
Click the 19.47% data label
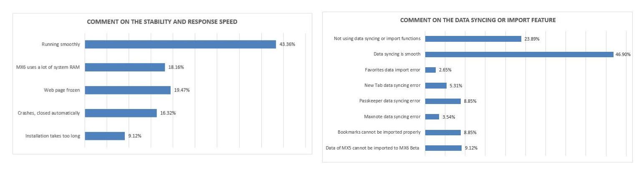click(x=182, y=90)
